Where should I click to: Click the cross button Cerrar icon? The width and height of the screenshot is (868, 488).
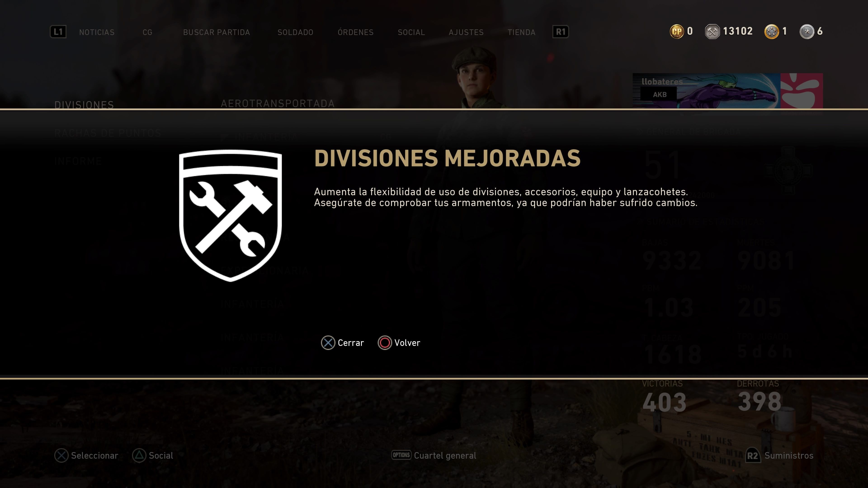coord(328,343)
